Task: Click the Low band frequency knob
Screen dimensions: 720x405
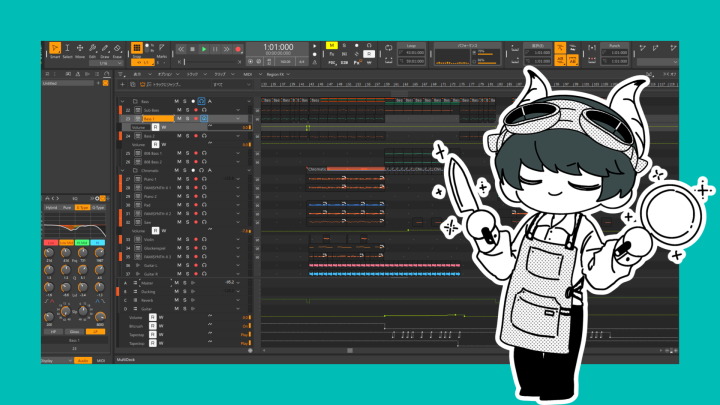Action: point(49,253)
